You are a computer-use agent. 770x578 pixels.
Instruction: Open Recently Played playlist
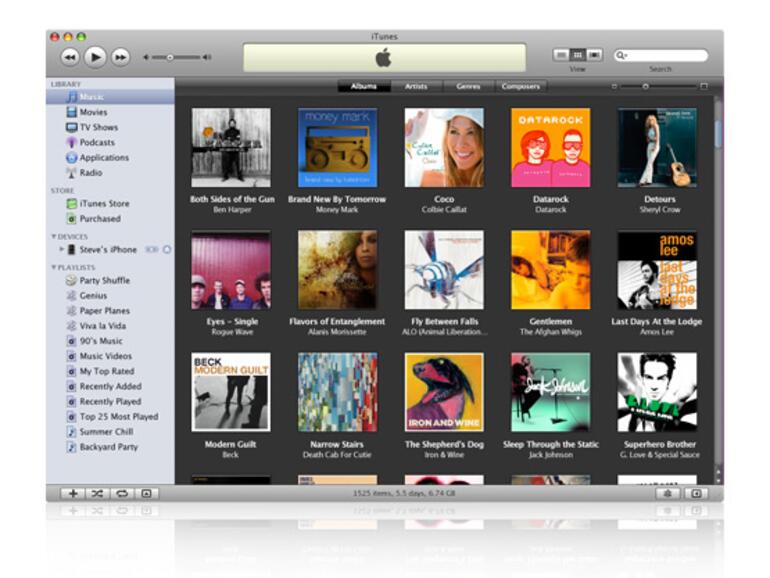pos(110,402)
